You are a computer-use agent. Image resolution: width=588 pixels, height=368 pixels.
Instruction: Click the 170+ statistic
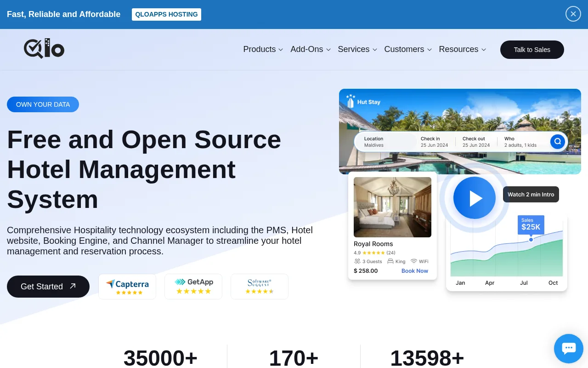(x=294, y=358)
